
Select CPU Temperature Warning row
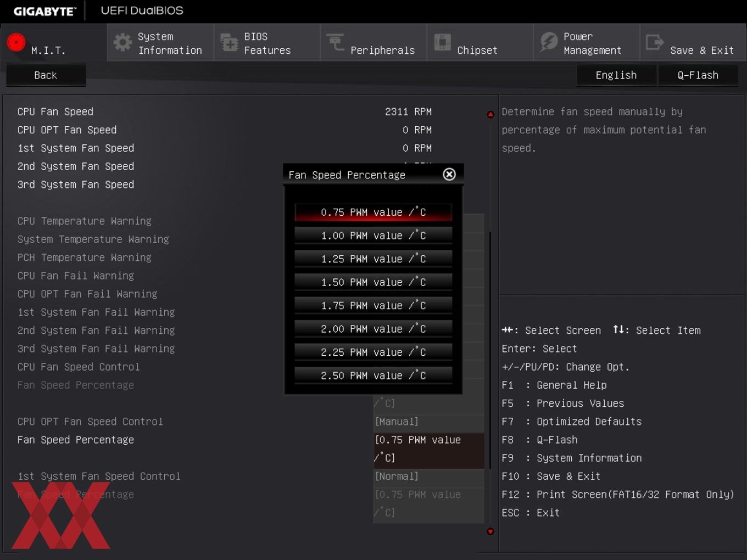(x=84, y=221)
